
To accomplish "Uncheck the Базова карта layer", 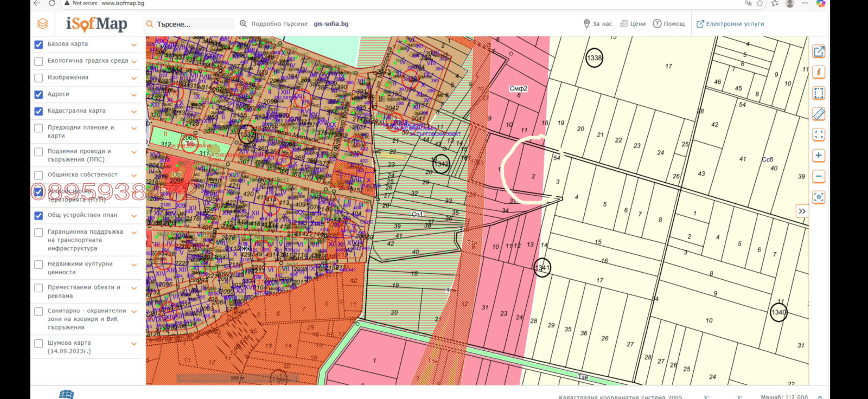I will tap(39, 44).
